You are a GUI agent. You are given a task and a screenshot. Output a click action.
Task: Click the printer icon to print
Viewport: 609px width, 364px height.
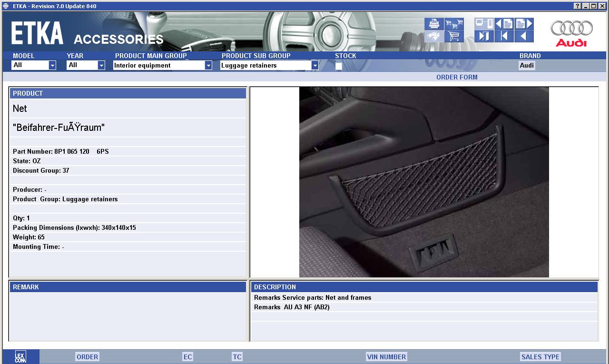[434, 23]
